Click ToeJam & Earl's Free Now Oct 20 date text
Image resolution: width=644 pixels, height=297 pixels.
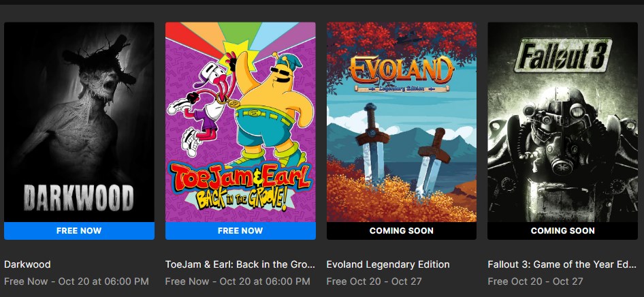click(238, 282)
